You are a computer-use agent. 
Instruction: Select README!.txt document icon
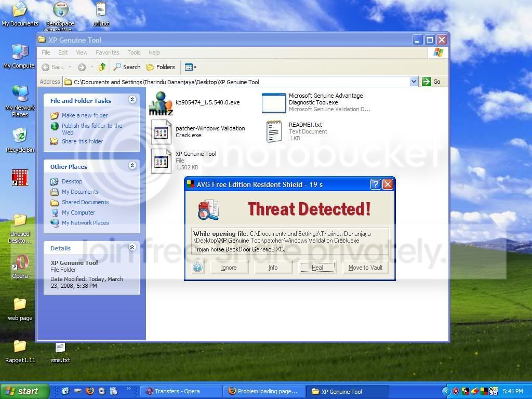(274, 131)
